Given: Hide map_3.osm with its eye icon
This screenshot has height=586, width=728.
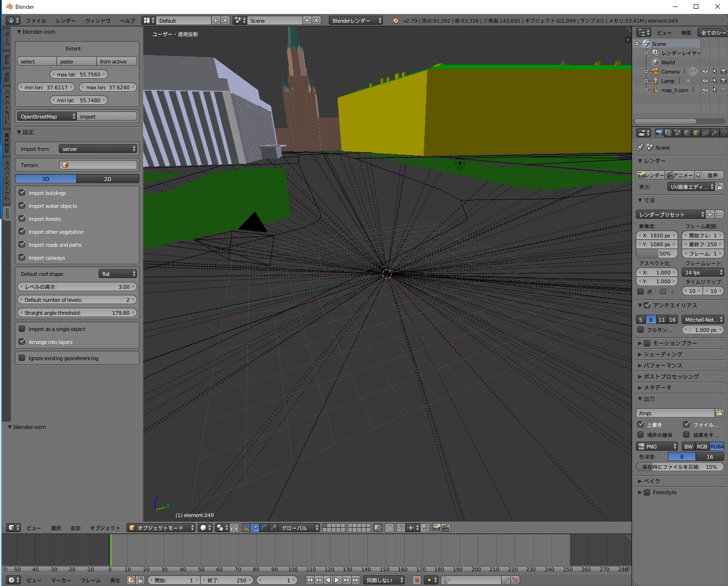Looking at the screenshot, I should (705, 90).
